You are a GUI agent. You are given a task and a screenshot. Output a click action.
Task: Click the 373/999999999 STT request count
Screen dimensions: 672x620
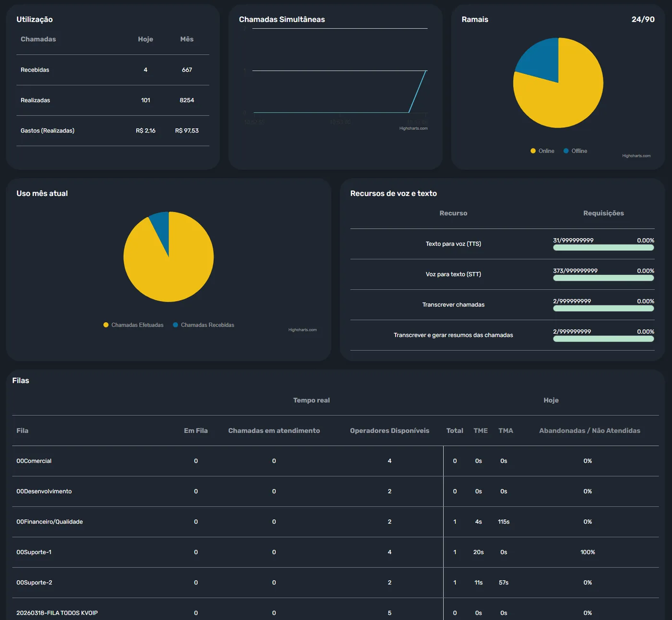(575, 271)
